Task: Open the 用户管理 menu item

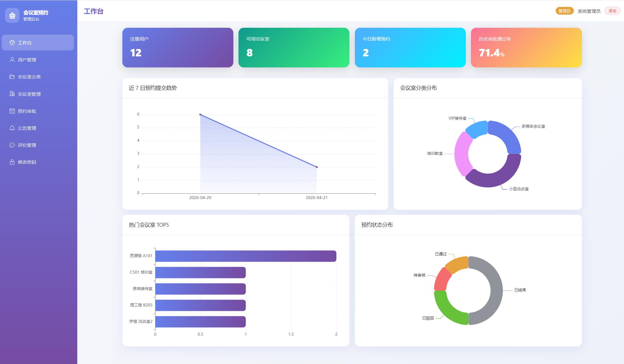Action: click(27, 60)
